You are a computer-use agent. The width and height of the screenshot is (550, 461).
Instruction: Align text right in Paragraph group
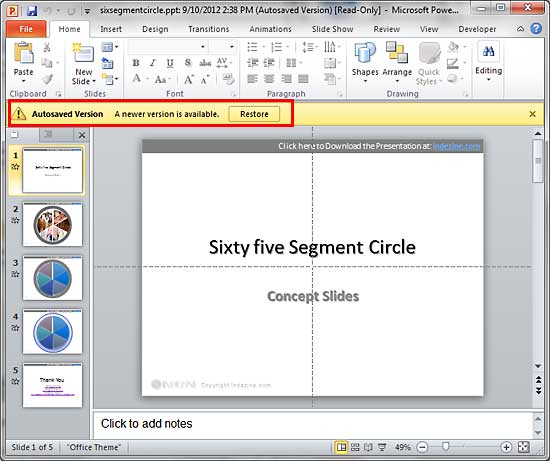tap(286, 79)
